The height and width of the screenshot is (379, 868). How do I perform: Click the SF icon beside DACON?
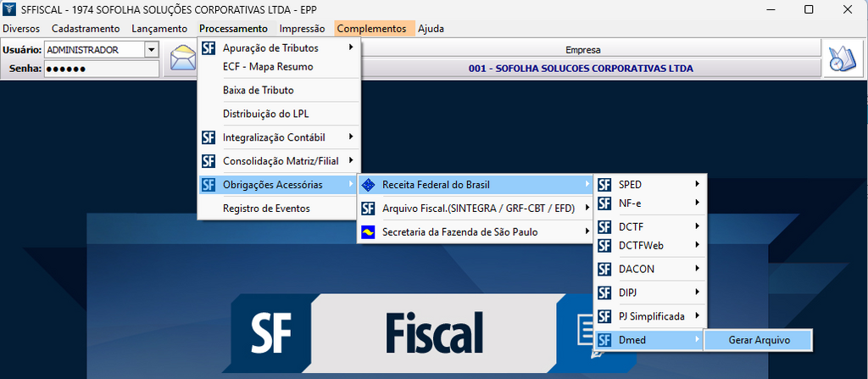604,269
